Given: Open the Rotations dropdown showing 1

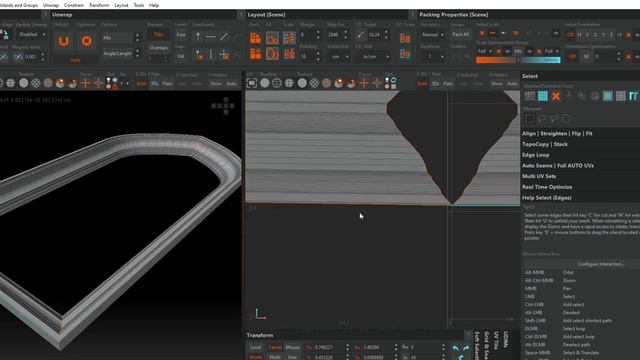Looking at the screenshot, I should (433, 57).
